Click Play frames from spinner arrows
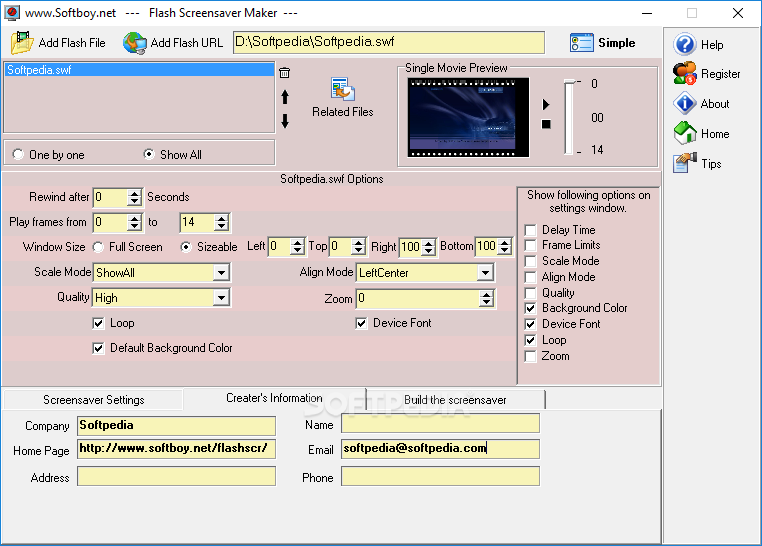 pos(135,222)
